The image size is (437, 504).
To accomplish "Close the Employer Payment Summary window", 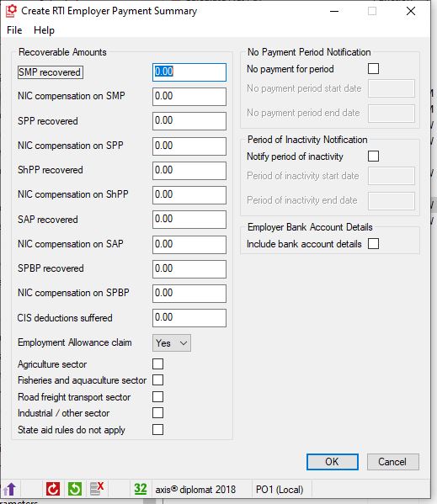I will pos(411,11).
